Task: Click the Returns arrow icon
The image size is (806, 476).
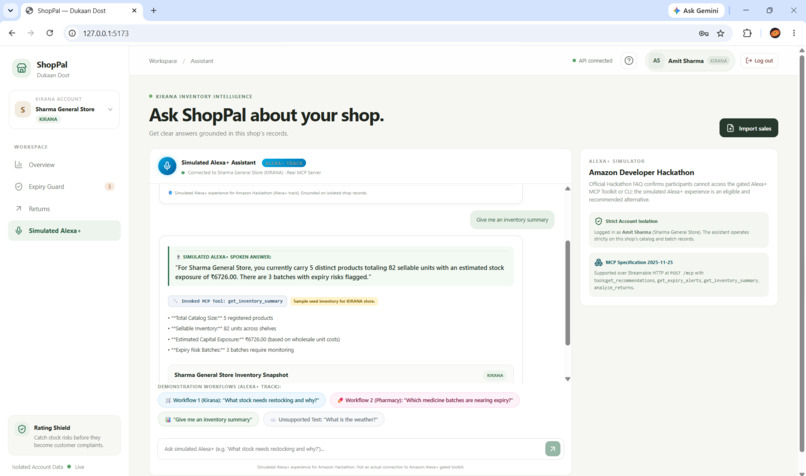Action: pos(19,209)
